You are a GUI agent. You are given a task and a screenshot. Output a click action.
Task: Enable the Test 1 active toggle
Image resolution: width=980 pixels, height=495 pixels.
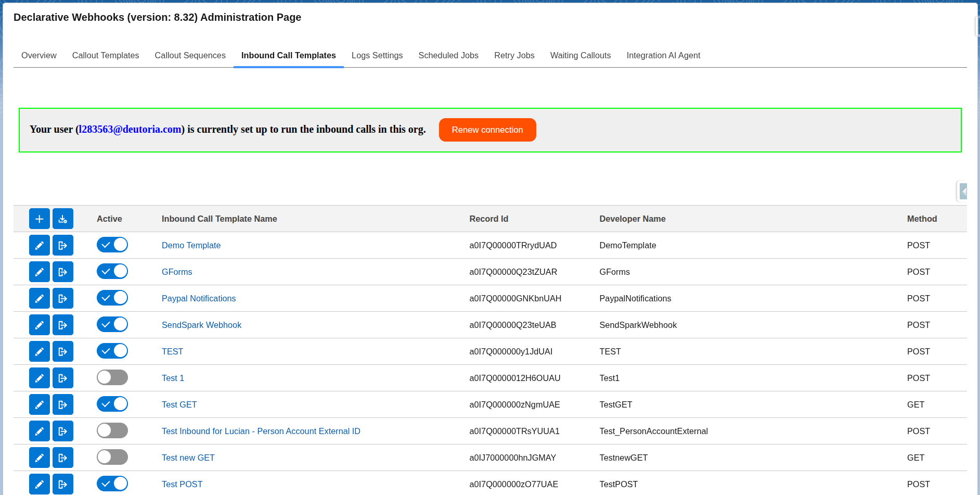[x=112, y=378]
